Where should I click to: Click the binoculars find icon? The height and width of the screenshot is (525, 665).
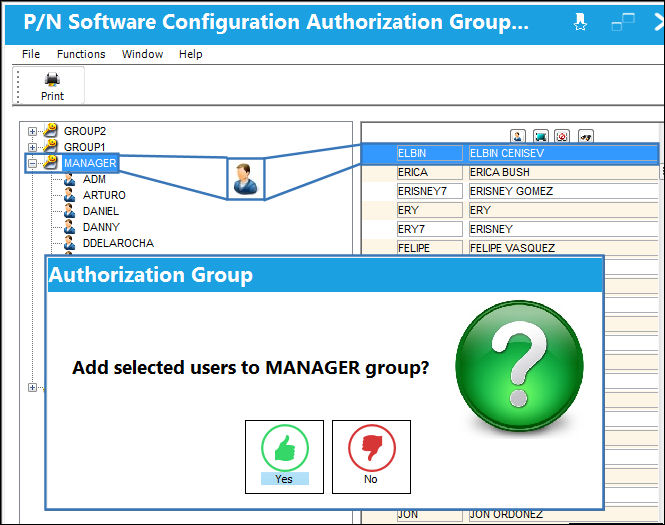pos(586,136)
